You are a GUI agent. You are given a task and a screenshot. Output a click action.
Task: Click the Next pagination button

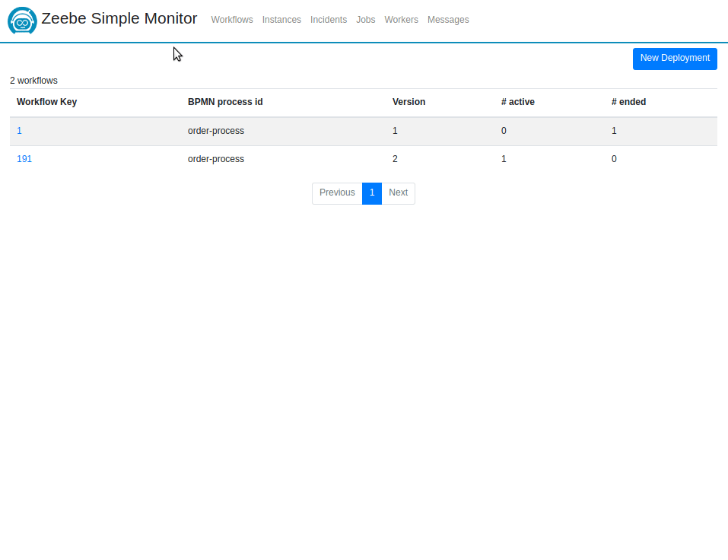coord(399,193)
